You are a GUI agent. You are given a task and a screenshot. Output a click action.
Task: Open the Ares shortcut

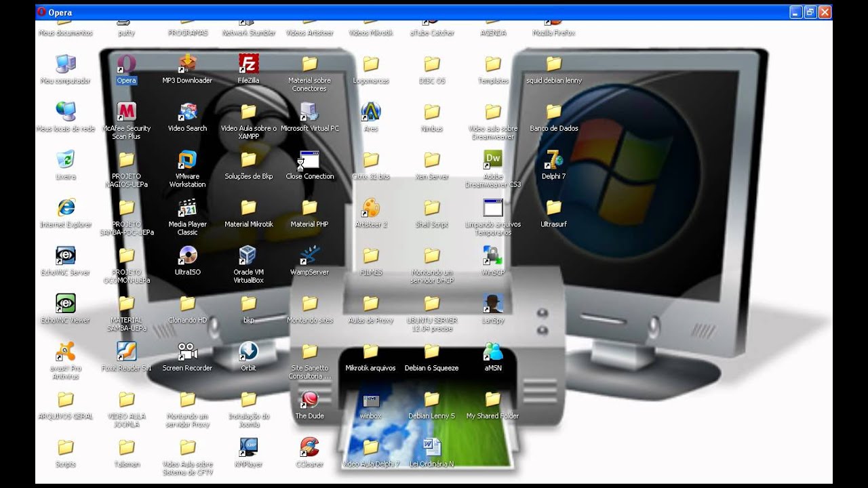[x=371, y=112]
